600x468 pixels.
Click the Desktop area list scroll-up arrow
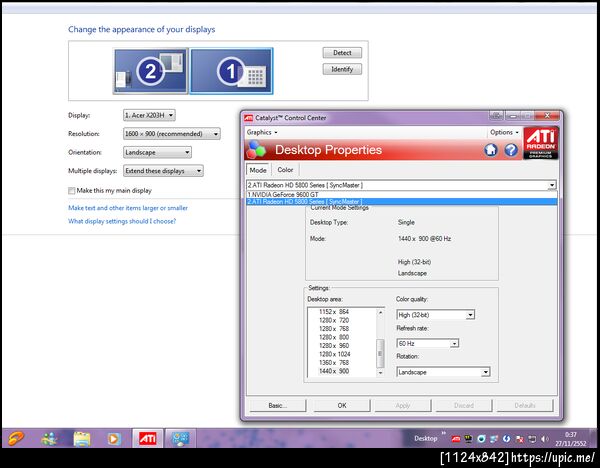coord(380,312)
